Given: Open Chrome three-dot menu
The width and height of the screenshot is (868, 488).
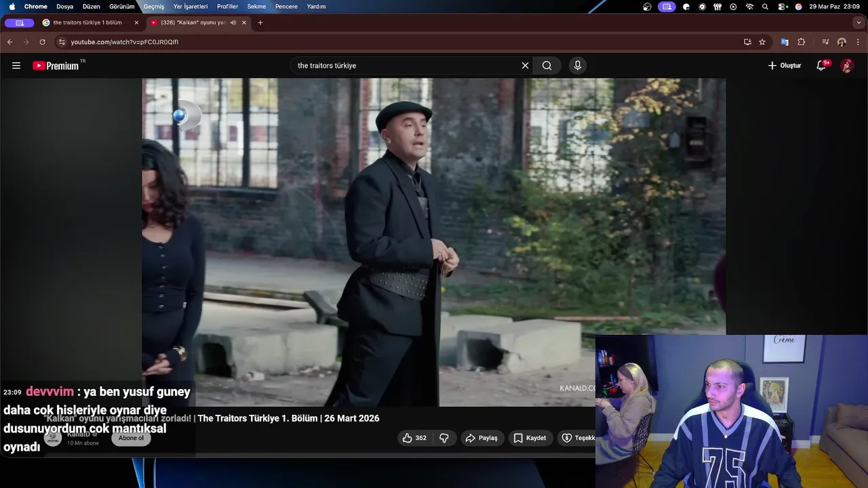Looking at the screenshot, I should coord(858,42).
